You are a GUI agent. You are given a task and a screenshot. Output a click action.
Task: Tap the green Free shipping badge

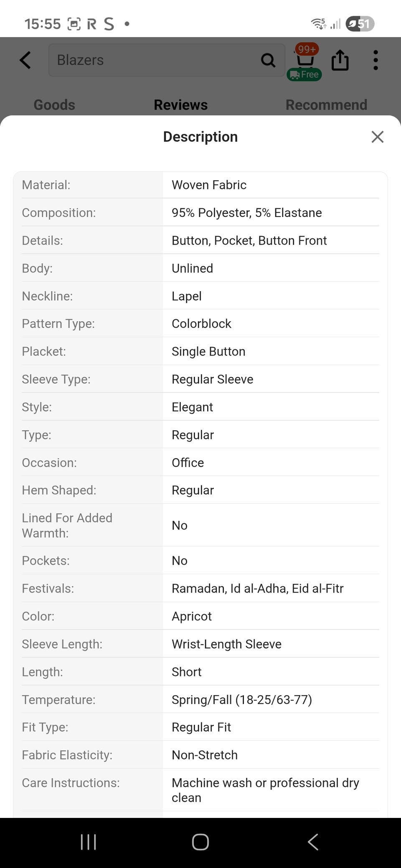304,75
